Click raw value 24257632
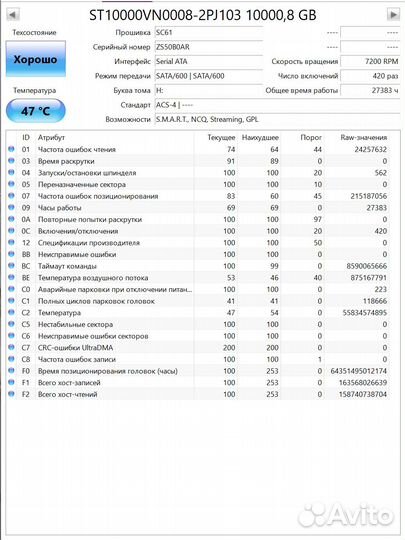This screenshot has height=540, width=405. click(x=371, y=149)
